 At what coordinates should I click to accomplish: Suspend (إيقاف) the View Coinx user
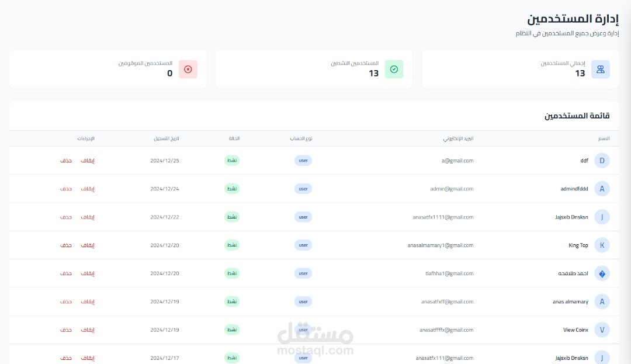88,330
